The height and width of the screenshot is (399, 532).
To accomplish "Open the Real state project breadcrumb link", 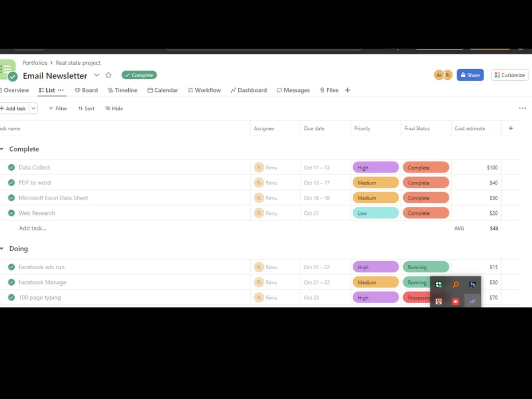I will (78, 63).
